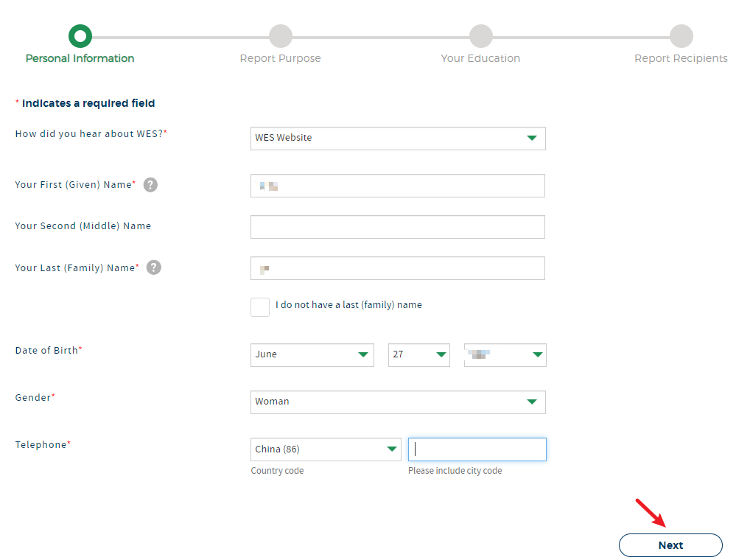Image resolution: width=750 pixels, height=560 pixels.
Task: Open the "How did you hear about WES" dropdown
Action: pos(398,139)
